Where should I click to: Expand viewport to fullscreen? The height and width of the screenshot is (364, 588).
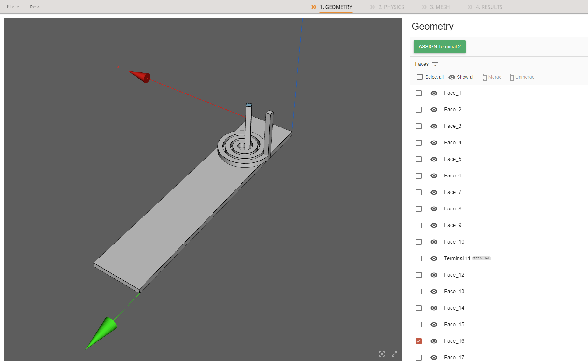click(x=395, y=354)
